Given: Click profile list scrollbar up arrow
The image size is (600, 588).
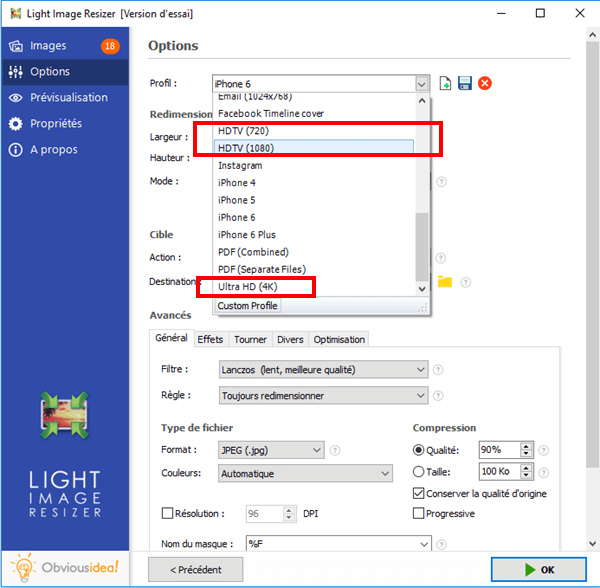Looking at the screenshot, I should coord(422,101).
